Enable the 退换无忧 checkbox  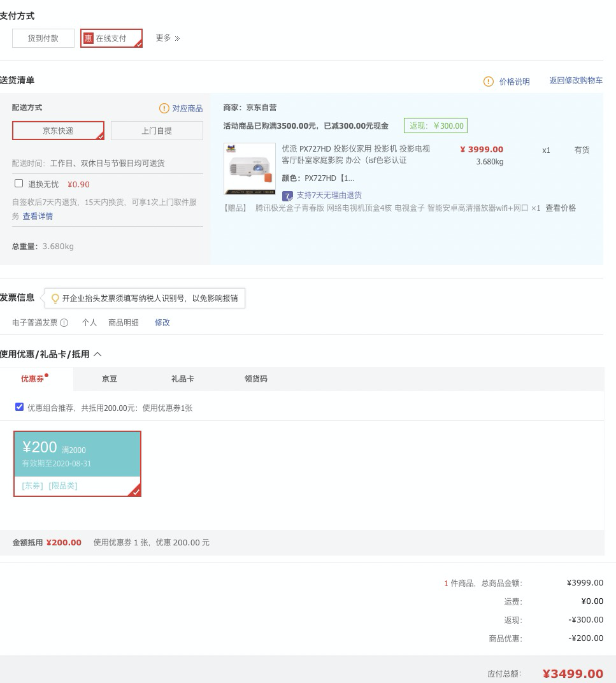(x=18, y=183)
